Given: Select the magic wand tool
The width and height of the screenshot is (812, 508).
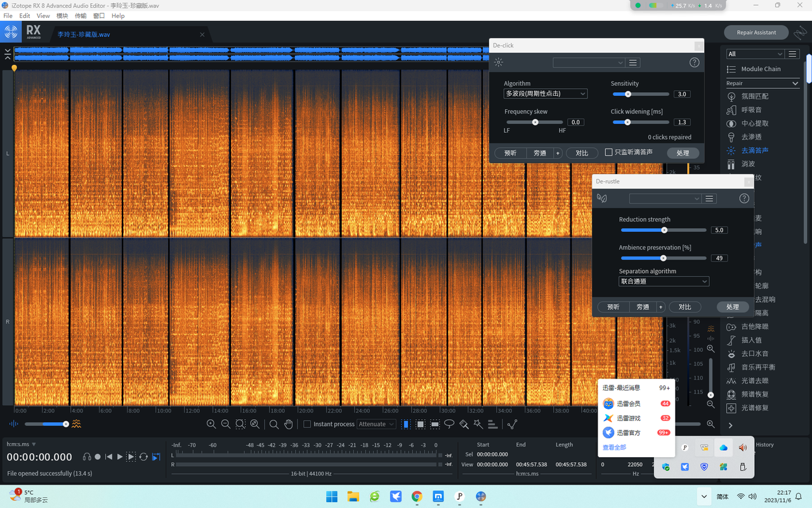Looking at the screenshot, I should point(478,424).
